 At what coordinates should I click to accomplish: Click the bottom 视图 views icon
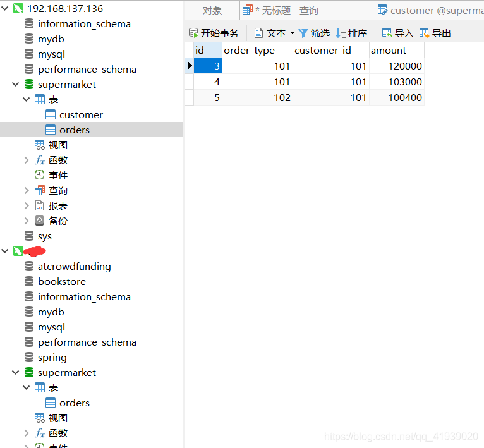40,418
